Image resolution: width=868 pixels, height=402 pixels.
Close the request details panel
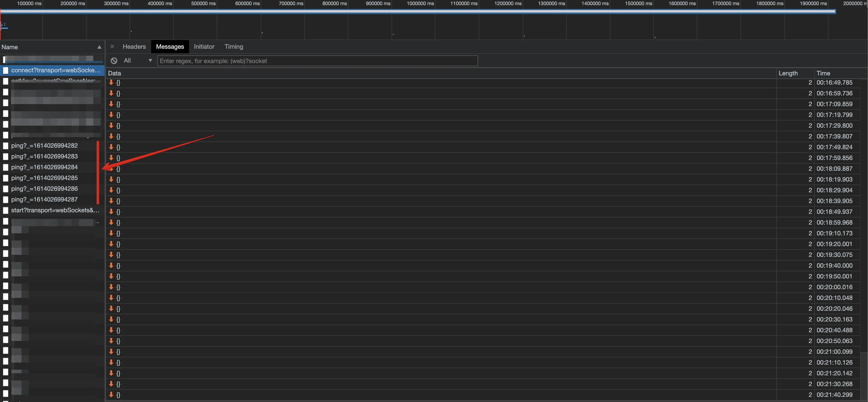(x=112, y=47)
